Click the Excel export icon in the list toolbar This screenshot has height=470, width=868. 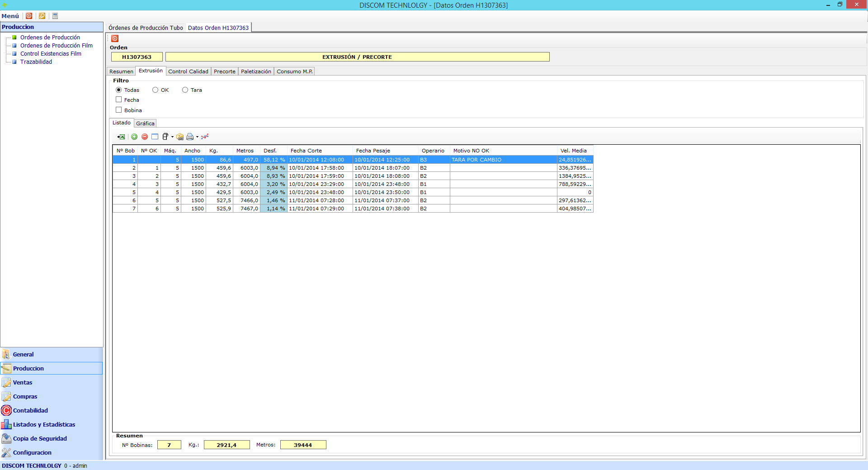tap(121, 137)
